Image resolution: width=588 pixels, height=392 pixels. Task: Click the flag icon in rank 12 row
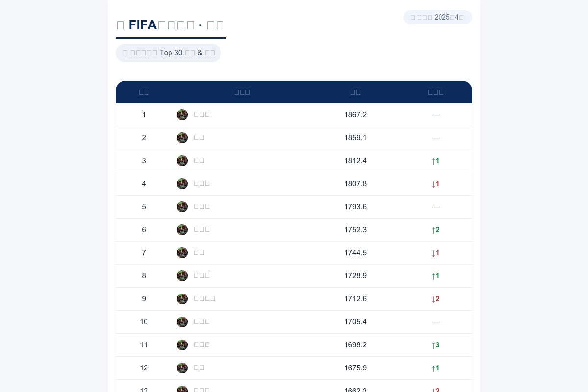tap(182, 368)
